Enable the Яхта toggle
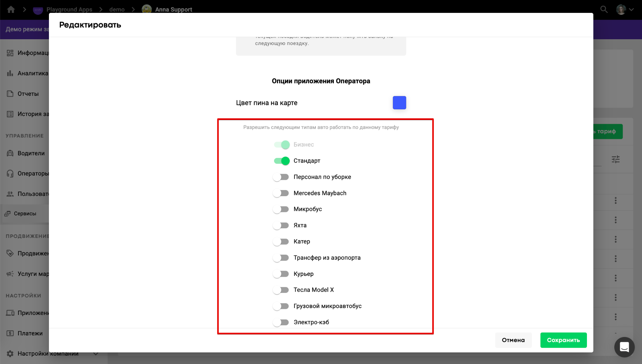The height and width of the screenshot is (364, 642). 281,225
